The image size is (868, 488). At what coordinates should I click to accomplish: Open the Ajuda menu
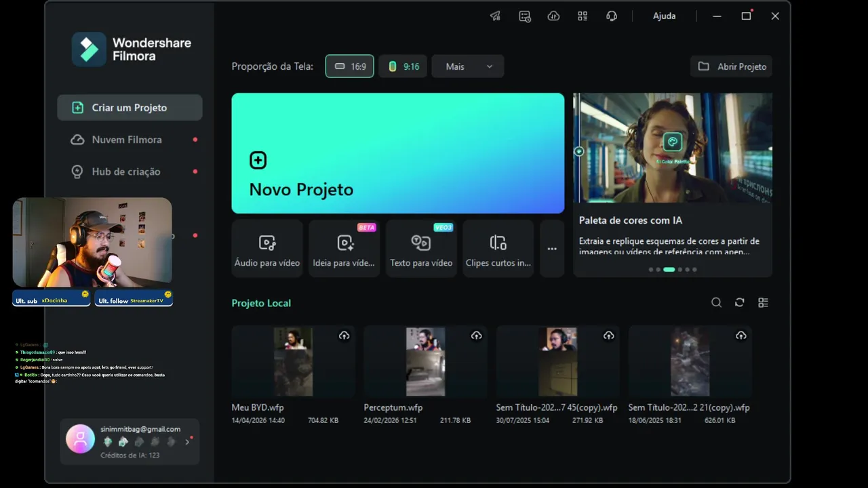pyautogui.click(x=664, y=16)
